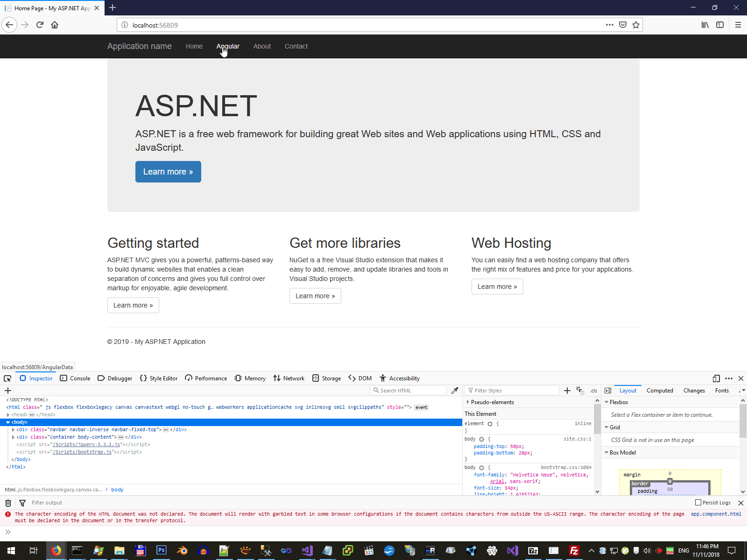This screenshot has width=747, height=560.
Task: Open DevTools customize three-dot menu
Action: [x=729, y=378]
